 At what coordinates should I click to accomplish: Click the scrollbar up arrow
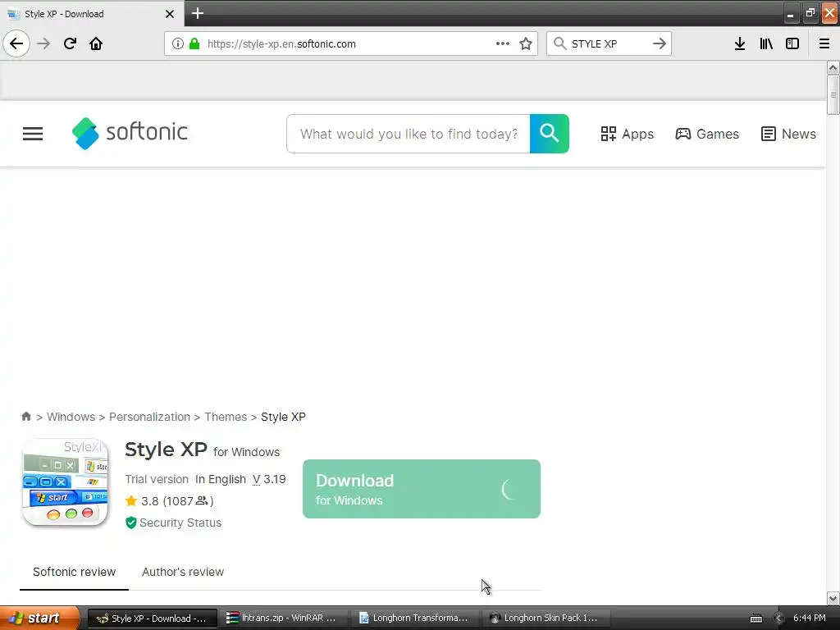click(833, 67)
